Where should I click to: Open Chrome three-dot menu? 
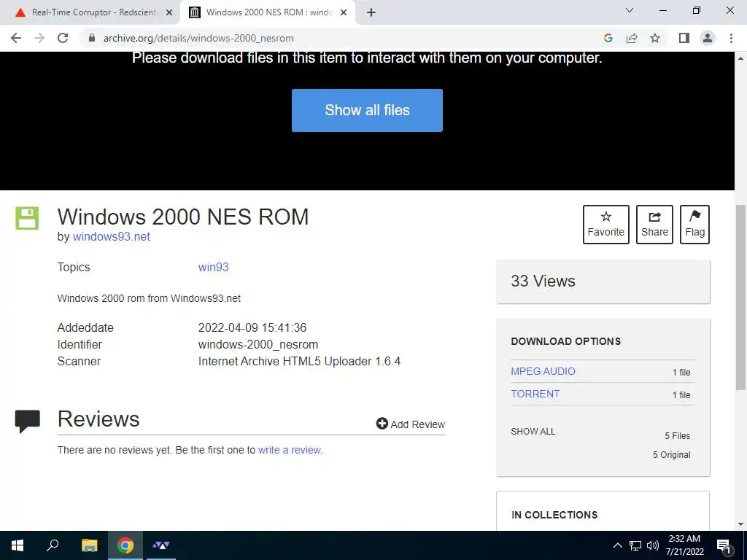click(x=731, y=38)
